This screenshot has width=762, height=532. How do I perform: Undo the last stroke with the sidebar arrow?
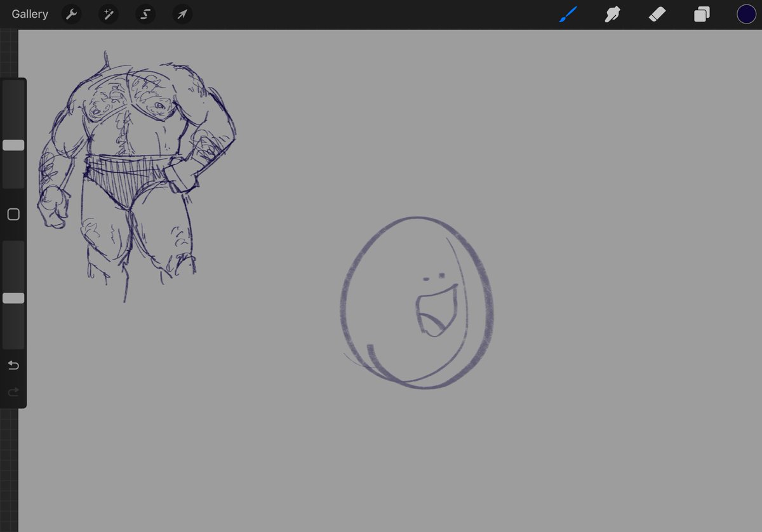(13, 365)
